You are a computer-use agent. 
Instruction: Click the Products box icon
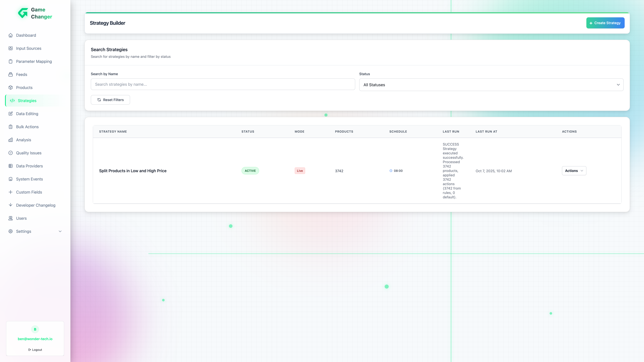click(x=10, y=87)
